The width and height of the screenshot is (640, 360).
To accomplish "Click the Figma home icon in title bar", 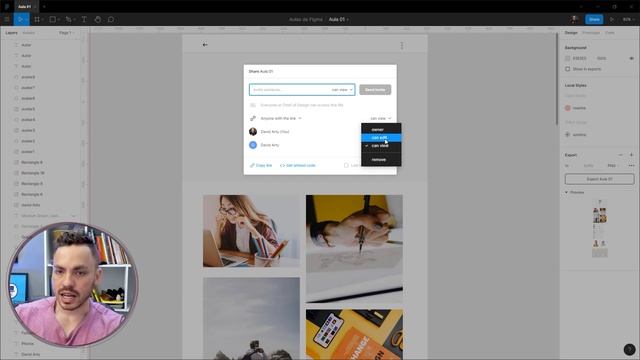I will click(x=7, y=7).
